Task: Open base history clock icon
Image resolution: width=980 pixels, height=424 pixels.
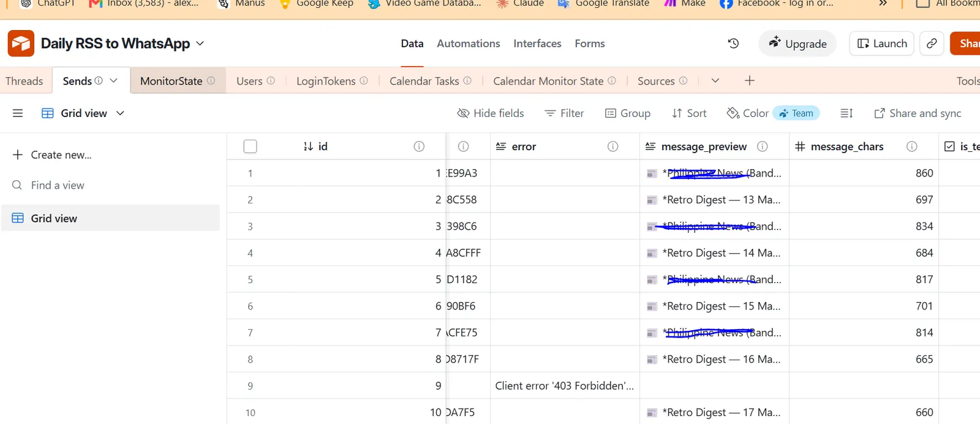Action: pos(733,44)
